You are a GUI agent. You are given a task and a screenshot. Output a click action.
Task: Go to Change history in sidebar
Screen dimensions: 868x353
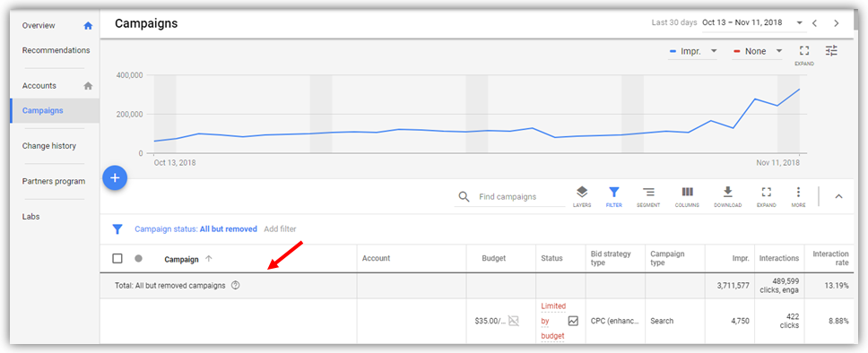49,146
